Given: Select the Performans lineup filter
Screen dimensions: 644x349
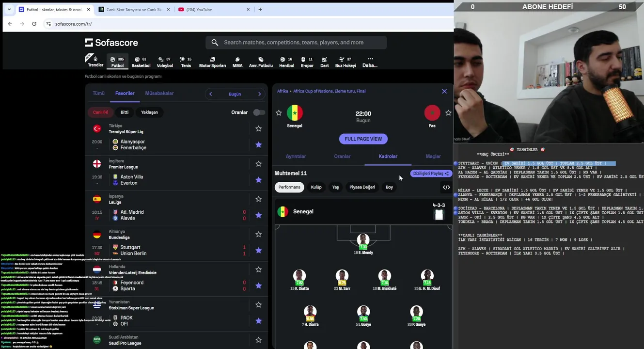Looking at the screenshot, I should click(289, 187).
